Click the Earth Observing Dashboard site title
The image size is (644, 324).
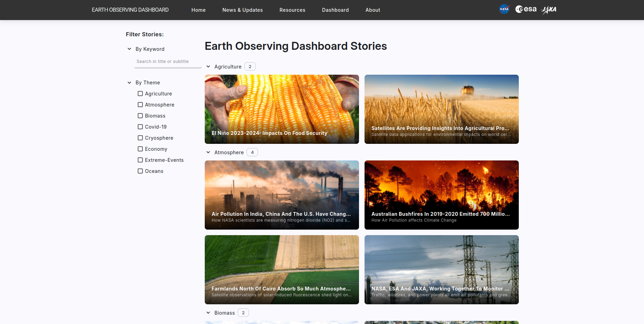[130, 10]
